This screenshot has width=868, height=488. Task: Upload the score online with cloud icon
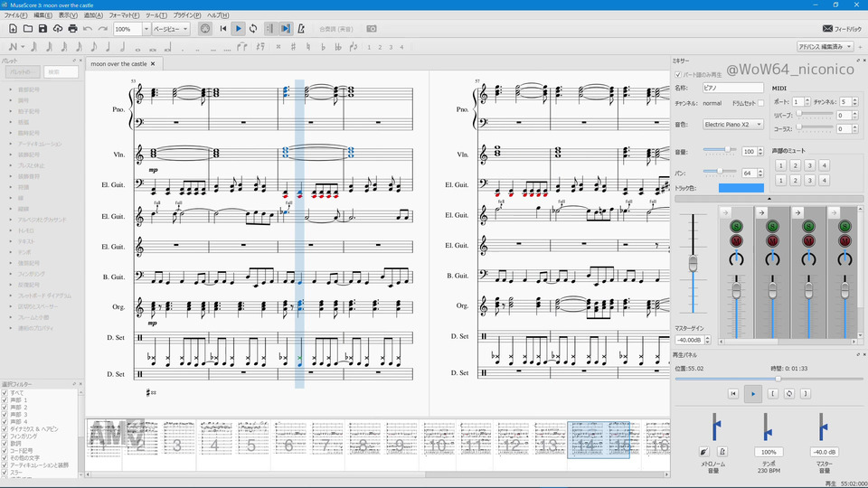point(58,29)
